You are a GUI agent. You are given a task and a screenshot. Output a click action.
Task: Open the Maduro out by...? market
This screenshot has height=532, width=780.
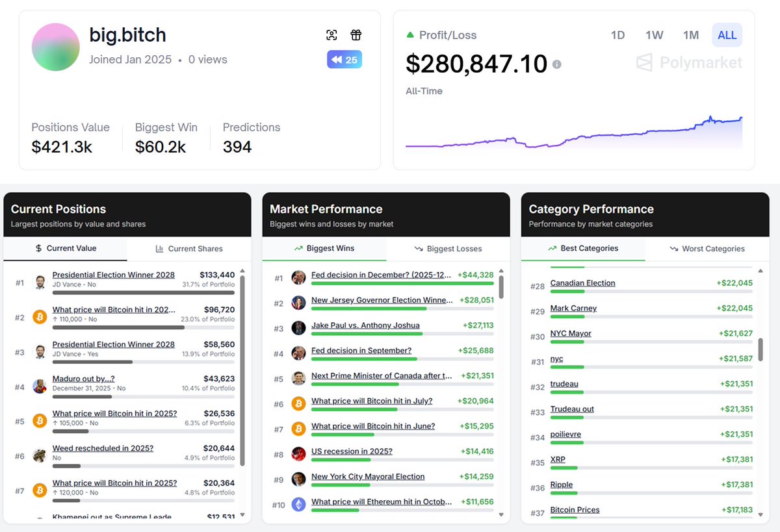[x=84, y=379]
